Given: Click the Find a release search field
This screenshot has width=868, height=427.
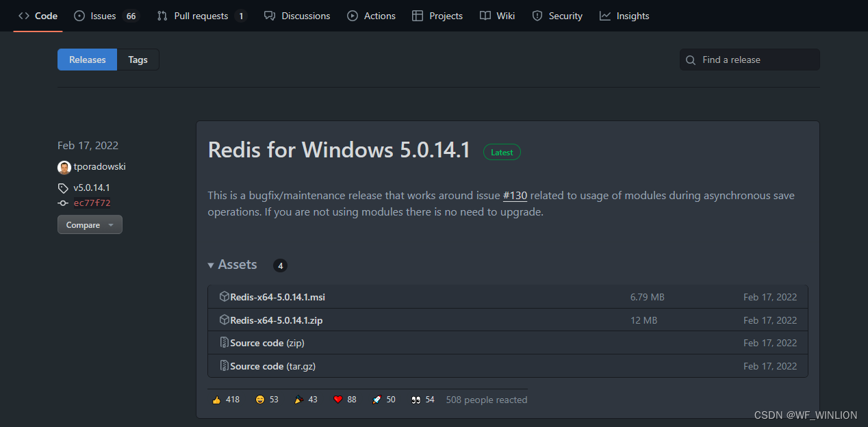Looking at the screenshot, I should 750,60.
